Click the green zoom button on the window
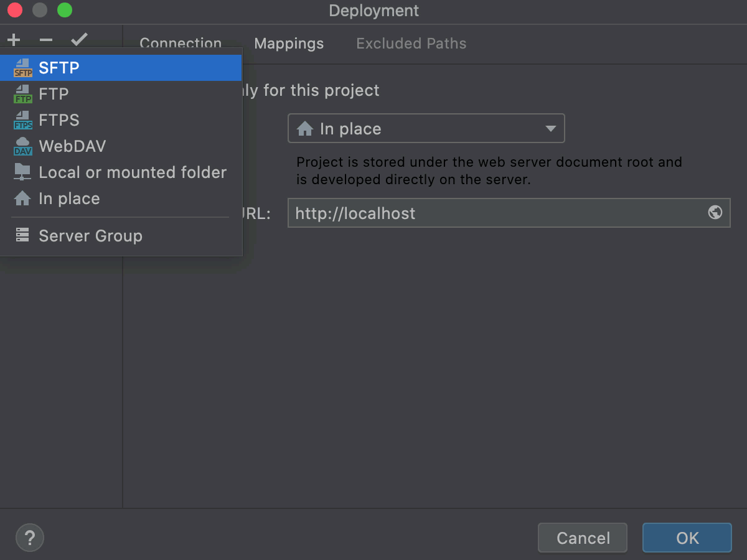The height and width of the screenshot is (560, 747). point(65,10)
